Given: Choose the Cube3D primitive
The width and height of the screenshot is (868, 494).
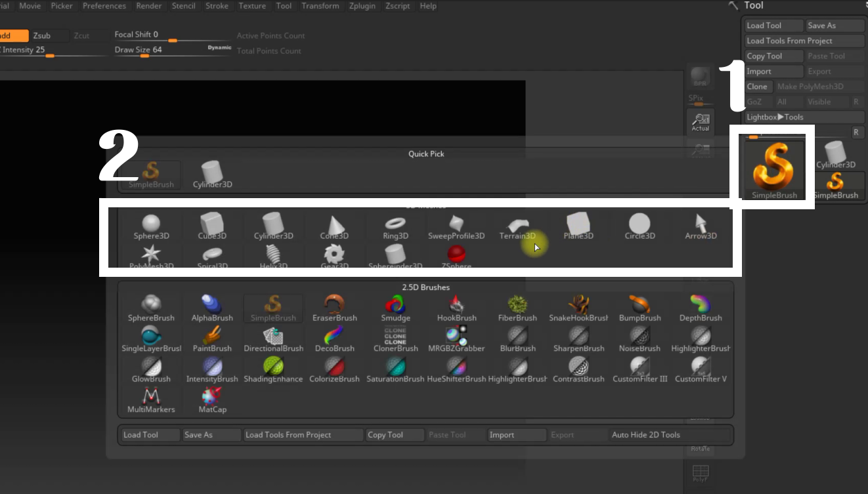Looking at the screenshot, I should 212,226.
